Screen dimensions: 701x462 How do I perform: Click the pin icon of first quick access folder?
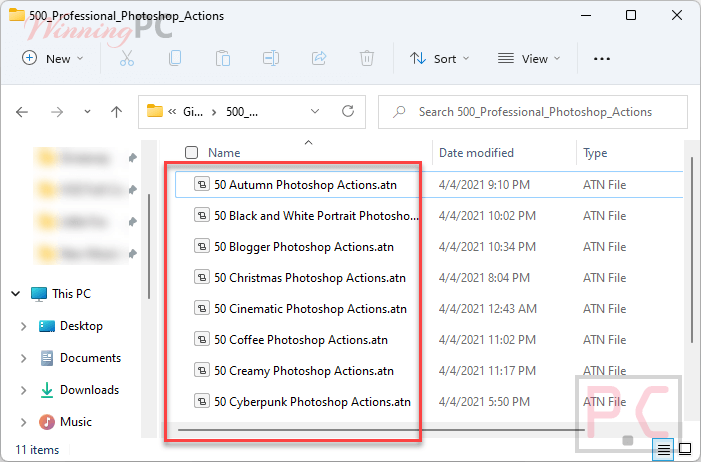(x=132, y=157)
